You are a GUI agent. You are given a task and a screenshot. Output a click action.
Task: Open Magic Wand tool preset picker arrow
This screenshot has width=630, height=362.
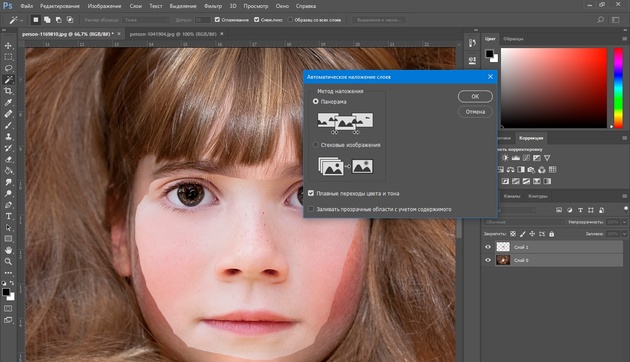pyautogui.click(x=22, y=20)
